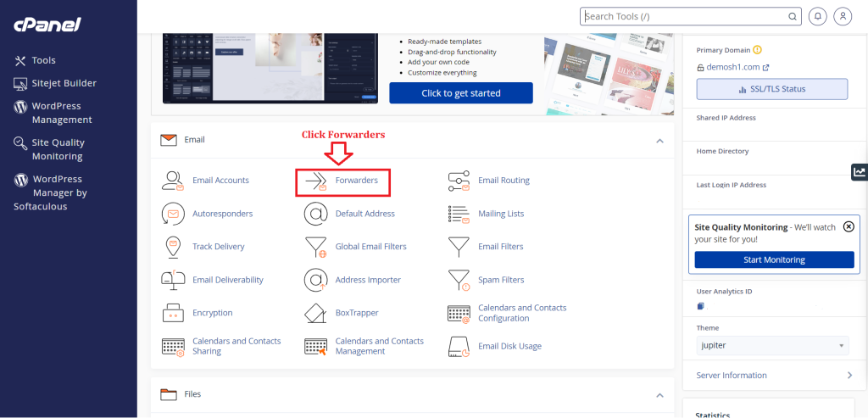The width and height of the screenshot is (868, 418).
Task: Open the BoxTrapper link text
Action: [x=357, y=313]
